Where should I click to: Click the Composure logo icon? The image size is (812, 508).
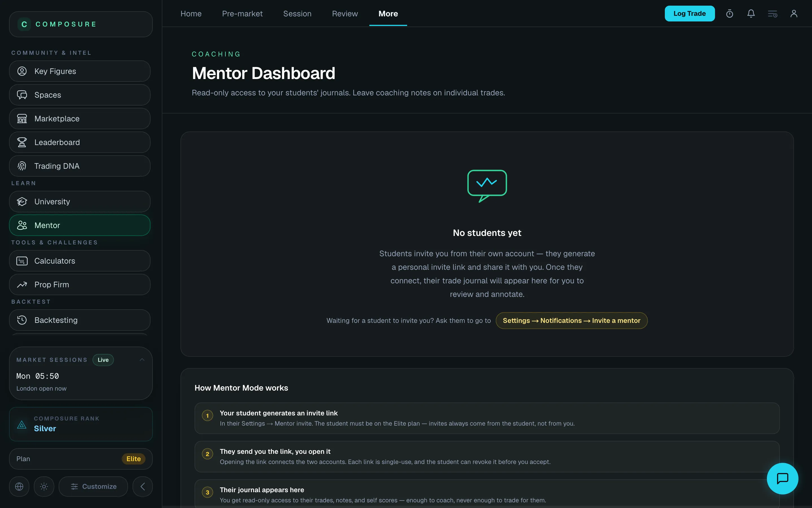[24, 24]
